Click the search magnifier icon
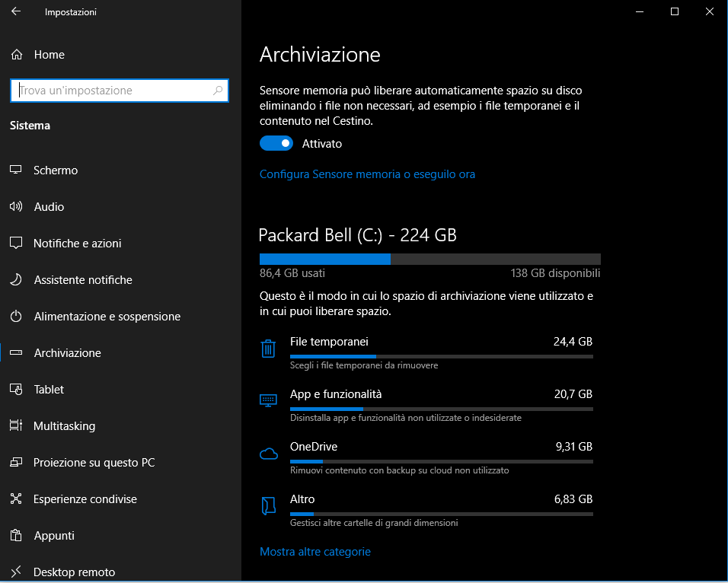The height and width of the screenshot is (583, 728). point(219,91)
